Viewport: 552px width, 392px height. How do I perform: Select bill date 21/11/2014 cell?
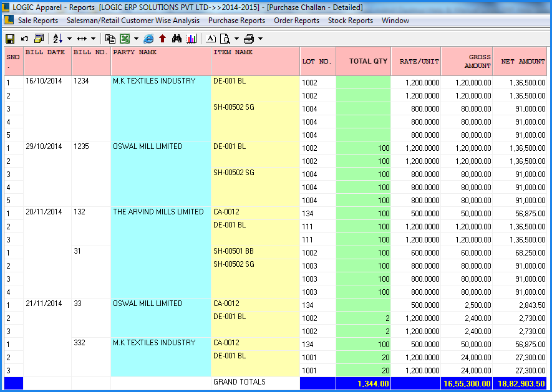[x=47, y=338]
